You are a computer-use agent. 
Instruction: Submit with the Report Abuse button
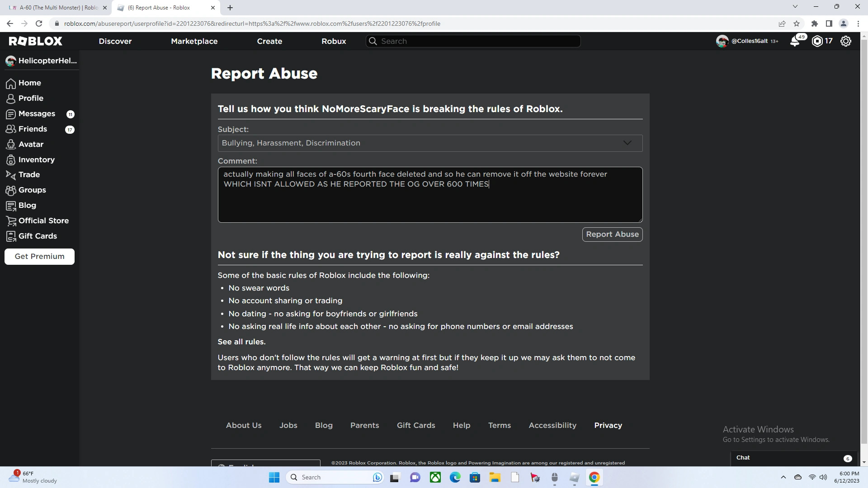click(612, 235)
